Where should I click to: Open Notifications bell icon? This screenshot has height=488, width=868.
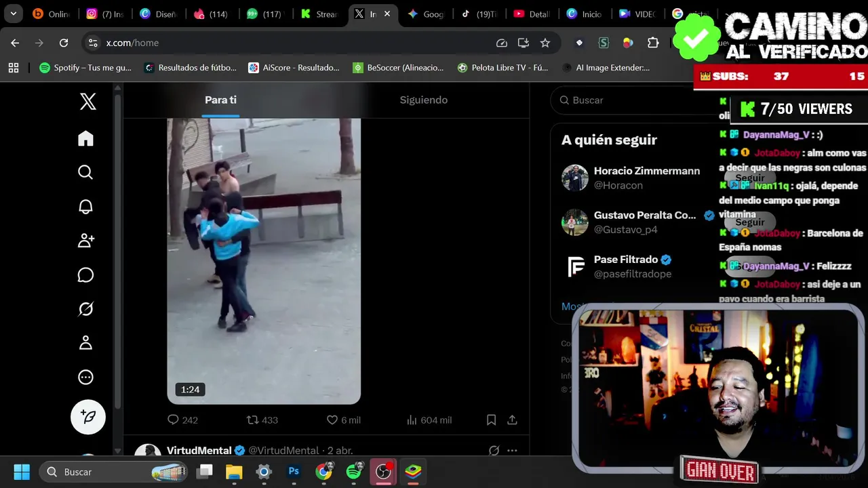[x=85, y=207]
